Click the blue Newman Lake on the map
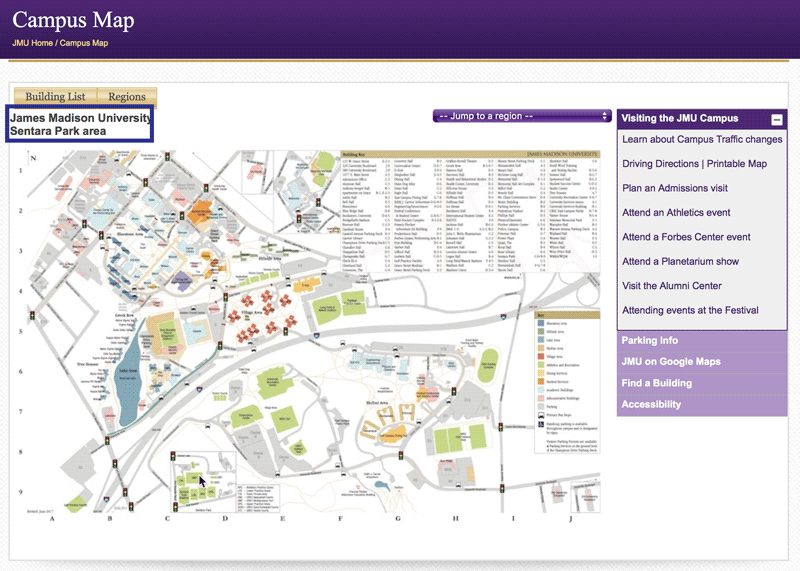Image resolution: width=800 pixels, height=571 pixels. click(x=130, y=376)
